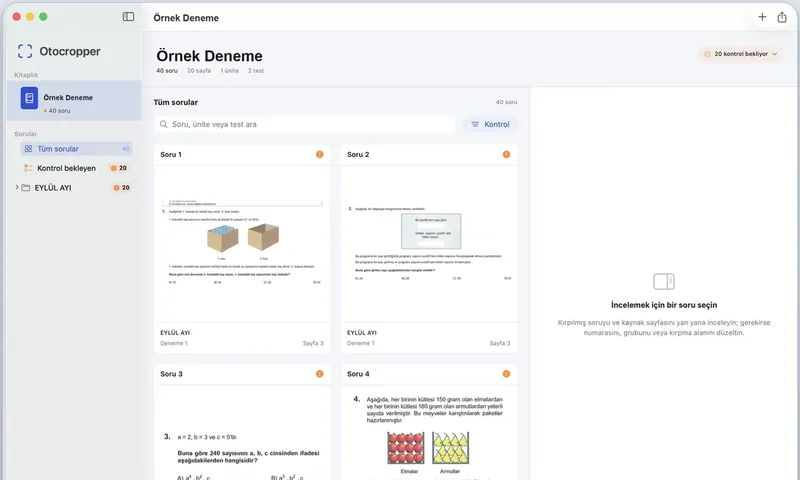Click İncelemek için bir soru seçin text
Screen dimensions: 800x480
click(x=664, y=305)
